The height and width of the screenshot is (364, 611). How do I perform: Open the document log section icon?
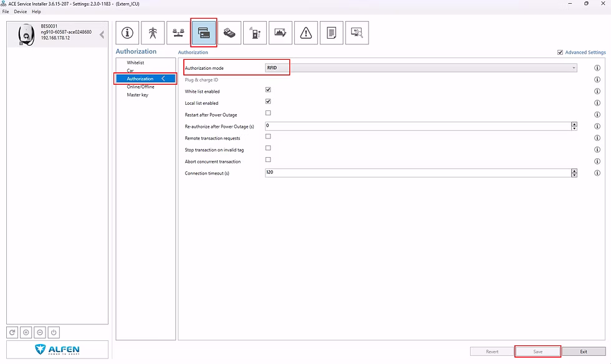pyautogui.click(x=332, y=33)
